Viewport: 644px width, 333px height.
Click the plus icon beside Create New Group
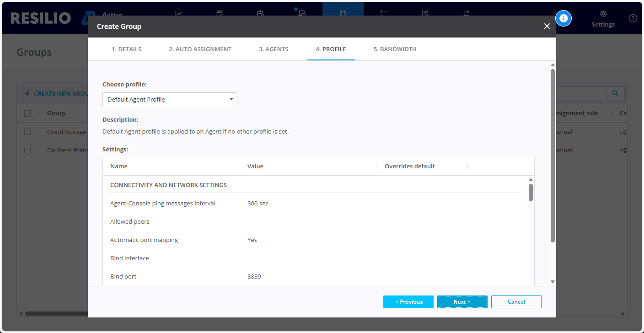click(27, 93)
